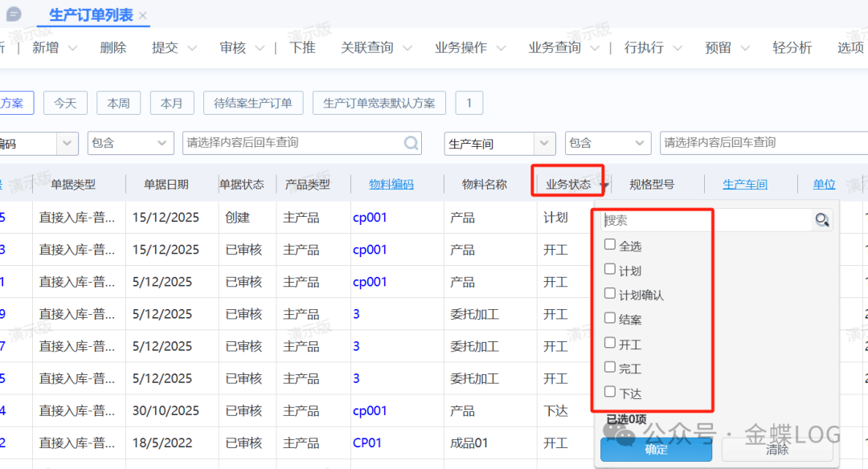Click the 搜索 input in filter popup
Image resolution: width=868 pixels, height=469 pixels.
[703, 220]
